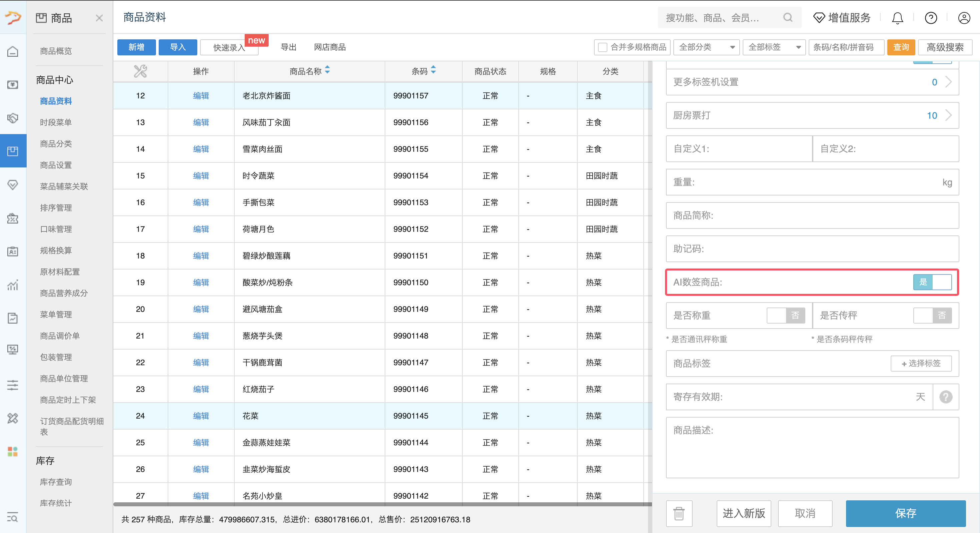This screenshot has height=533, width=980.
Task: Click the orange 查询 button
Action: click(901, 47)
